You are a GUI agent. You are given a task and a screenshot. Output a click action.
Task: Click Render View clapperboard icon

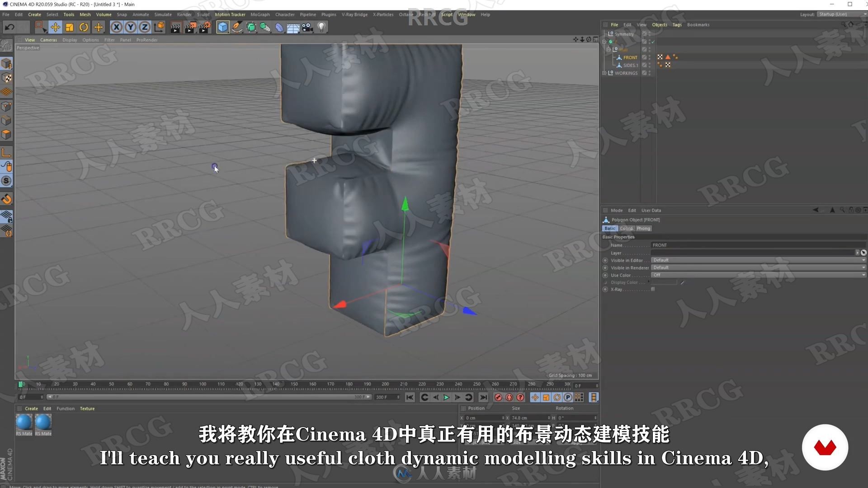pos(175,28)
